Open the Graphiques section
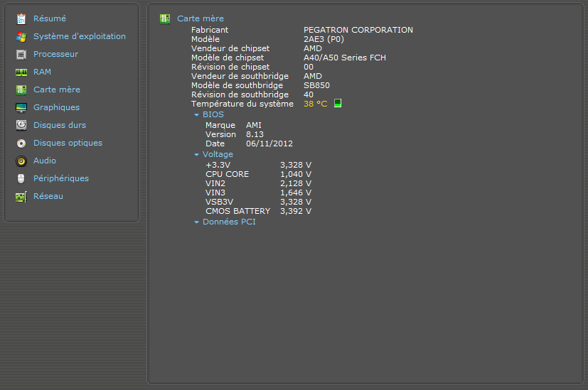This screenshot has height=390, width=588. pos(57,107)
